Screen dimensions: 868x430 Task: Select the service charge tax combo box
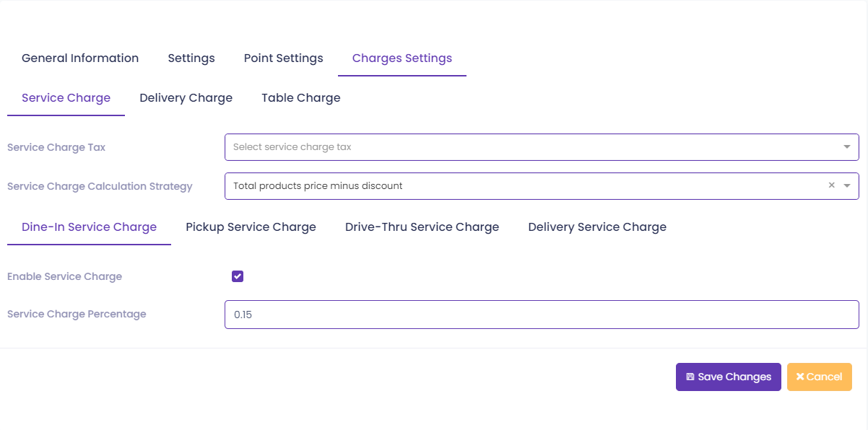[x=542, y=147]
